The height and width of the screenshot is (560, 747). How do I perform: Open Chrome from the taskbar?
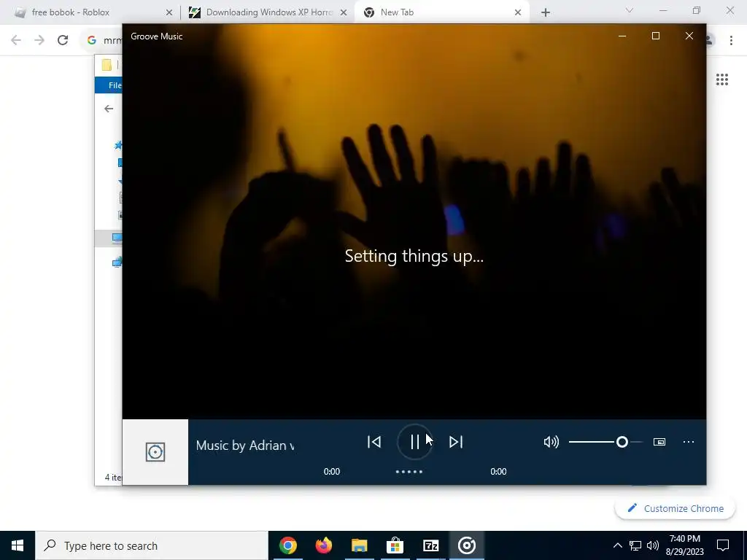(287, 545)
